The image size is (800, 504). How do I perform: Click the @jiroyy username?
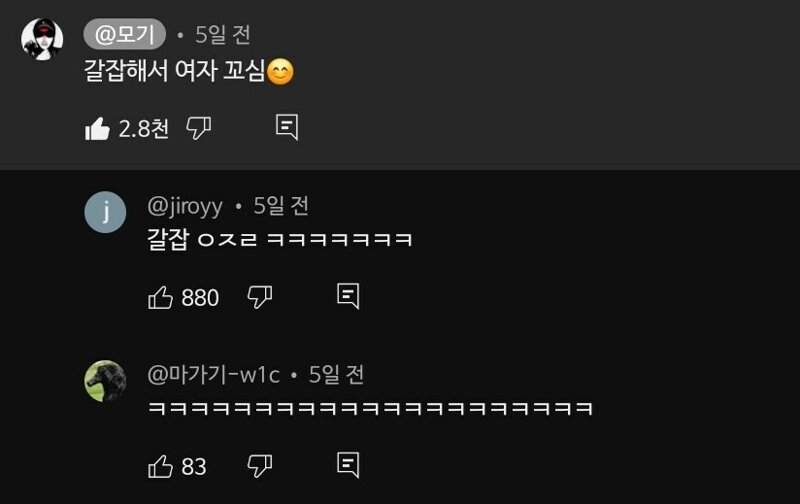tap(185, 207)
